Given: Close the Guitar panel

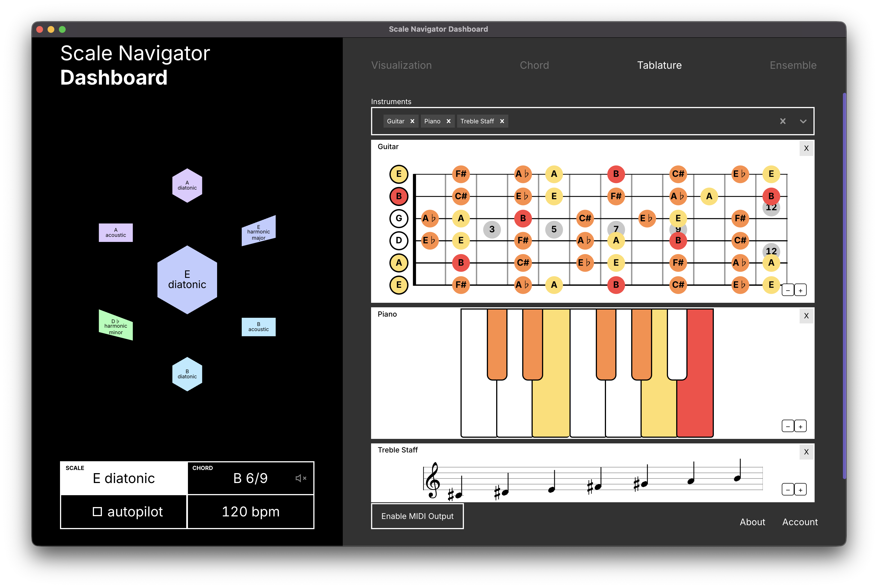Looking at the screenshot, I should click(806, 148).
